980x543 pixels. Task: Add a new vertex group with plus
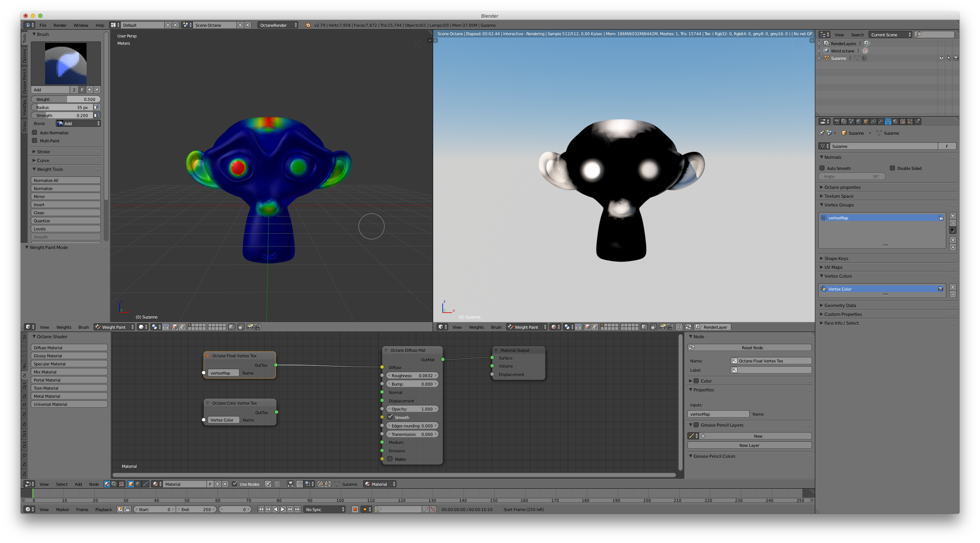point(952,216)
